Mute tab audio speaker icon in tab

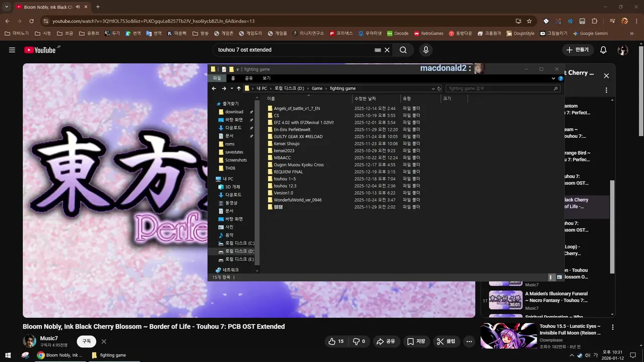(x=78, y=7)
